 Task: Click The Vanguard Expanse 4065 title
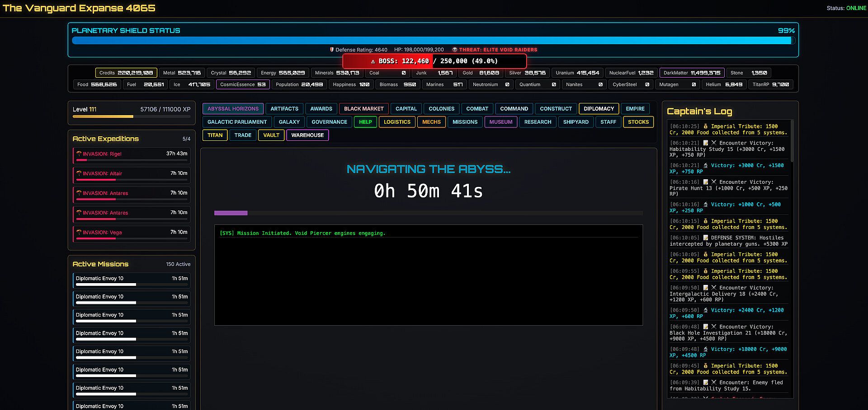point(79,8)
